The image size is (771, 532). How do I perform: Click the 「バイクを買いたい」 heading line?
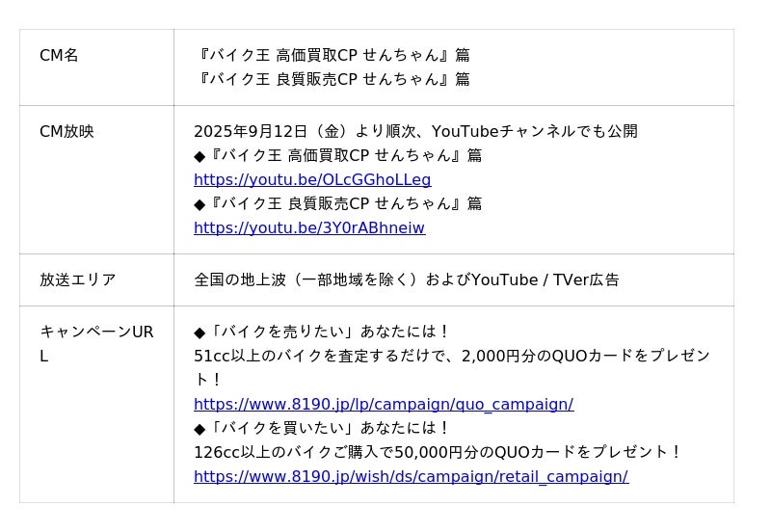pos(322,429)
